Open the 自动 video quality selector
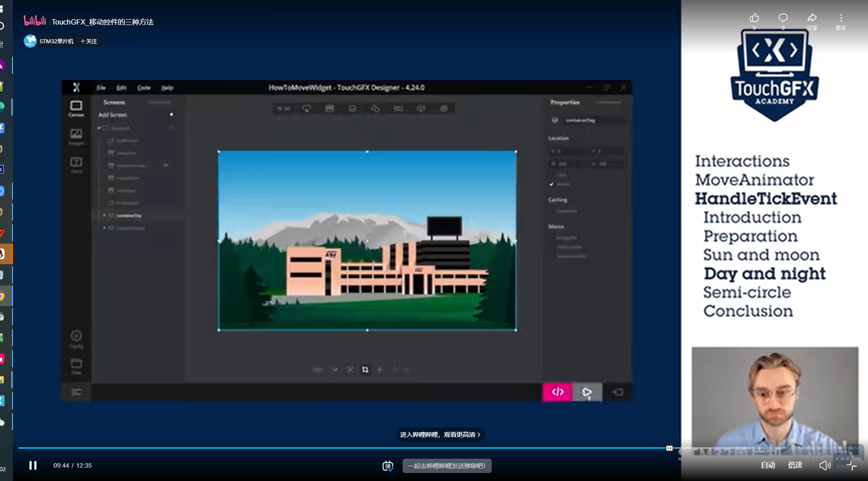Image resolution: width=868 pixels, height=481 pixels. [768, 465]
